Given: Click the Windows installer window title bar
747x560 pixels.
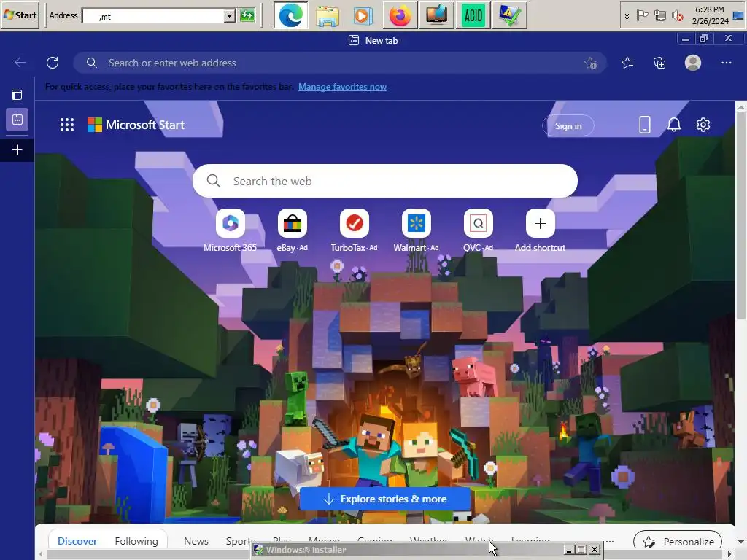Looking at the screenshot, I should point(407,550).
